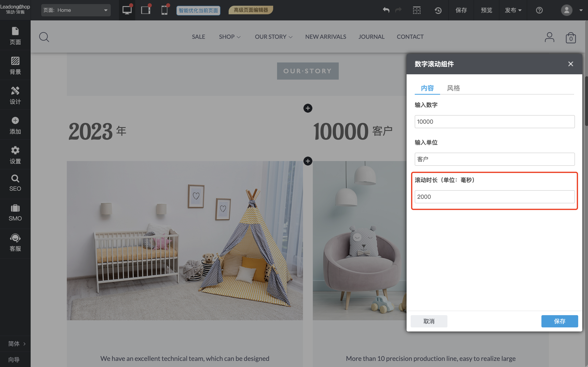Switch to the 风格 style tab
The image size is (588, 367).
pos(453,88)
